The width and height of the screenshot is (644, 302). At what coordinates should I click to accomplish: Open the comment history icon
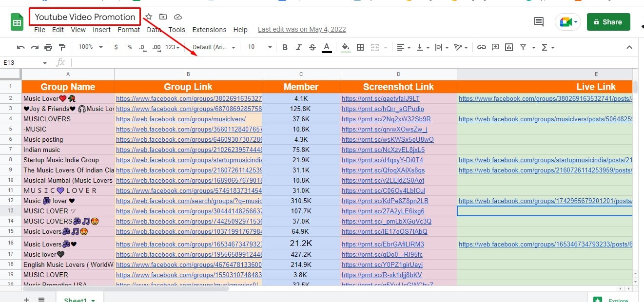(x=539, y=21)
